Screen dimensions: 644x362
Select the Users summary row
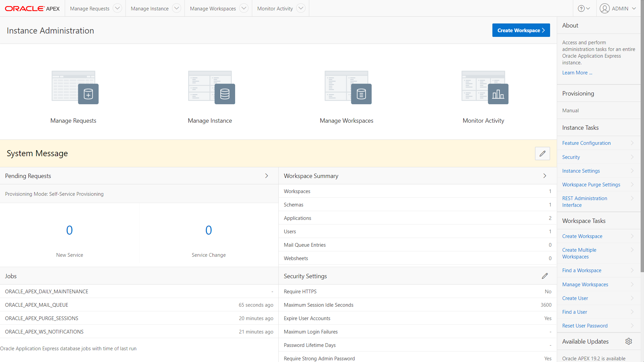[418, 231]
